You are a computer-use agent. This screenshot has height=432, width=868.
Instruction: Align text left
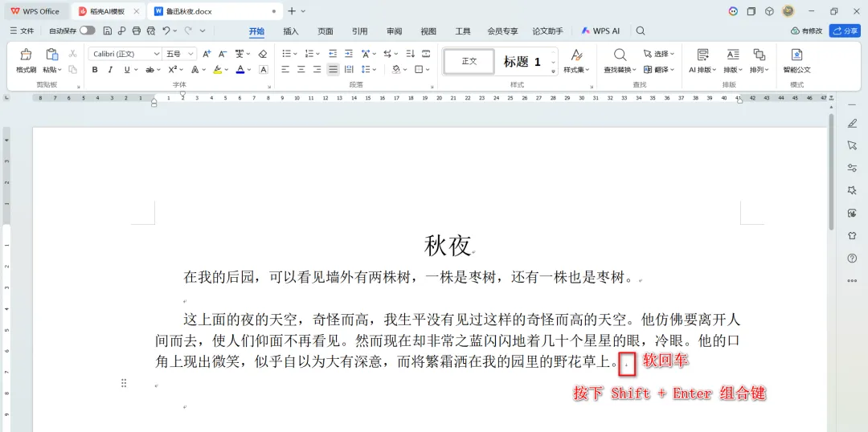[285, 70]
